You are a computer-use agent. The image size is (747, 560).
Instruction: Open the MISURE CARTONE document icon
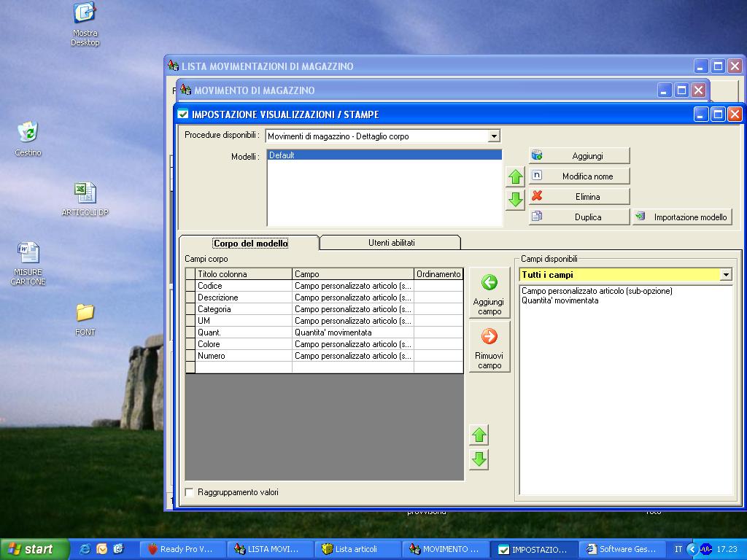click(x=28, y=253)
